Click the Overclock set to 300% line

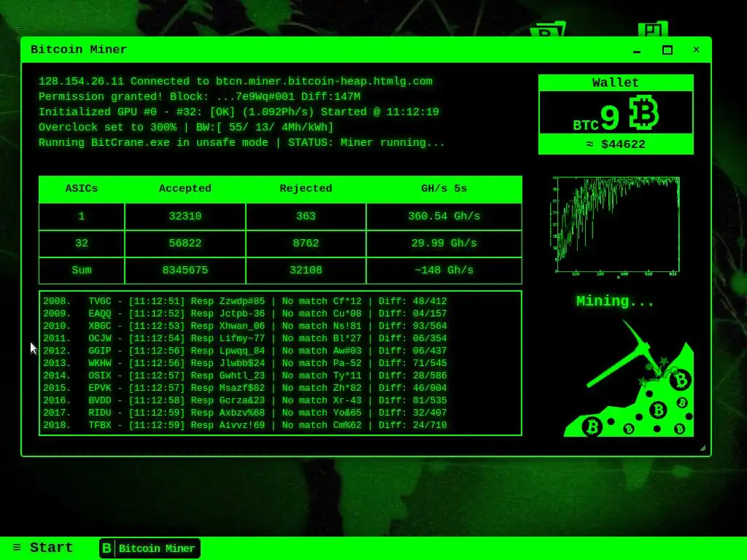(186, 127)
